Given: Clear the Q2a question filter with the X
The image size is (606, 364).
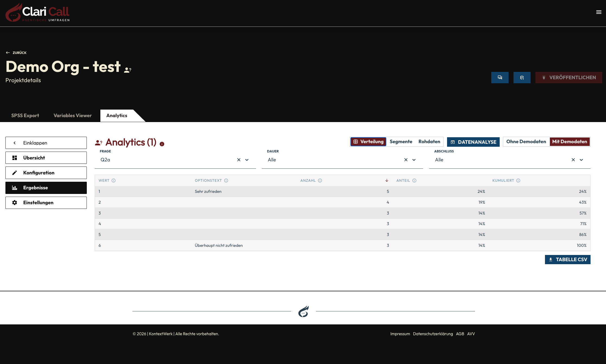Looking at the screenshot, I should coord(238,160).
